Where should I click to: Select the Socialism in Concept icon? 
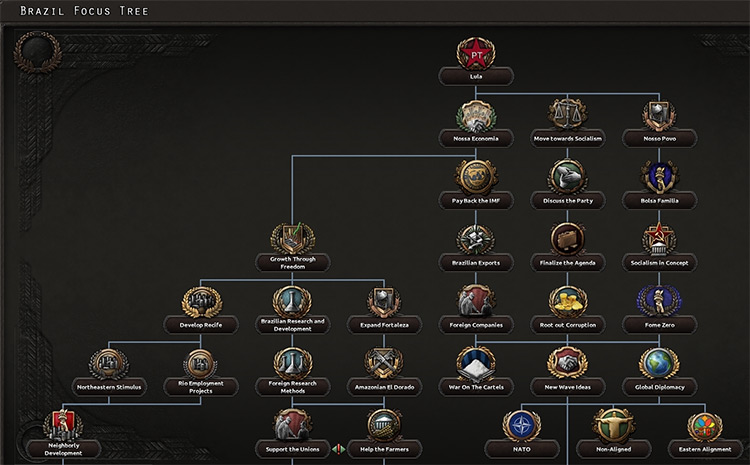(x=660, y=240)
